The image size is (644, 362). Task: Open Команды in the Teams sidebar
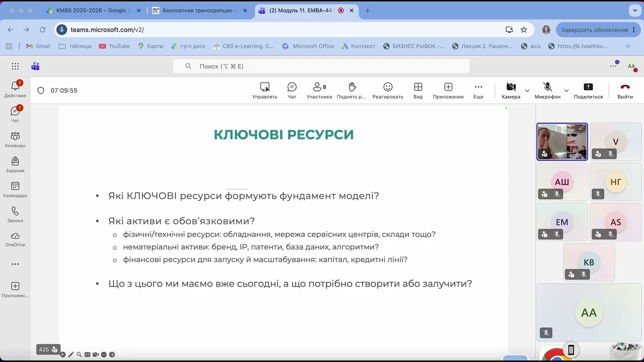pos(15,140)
